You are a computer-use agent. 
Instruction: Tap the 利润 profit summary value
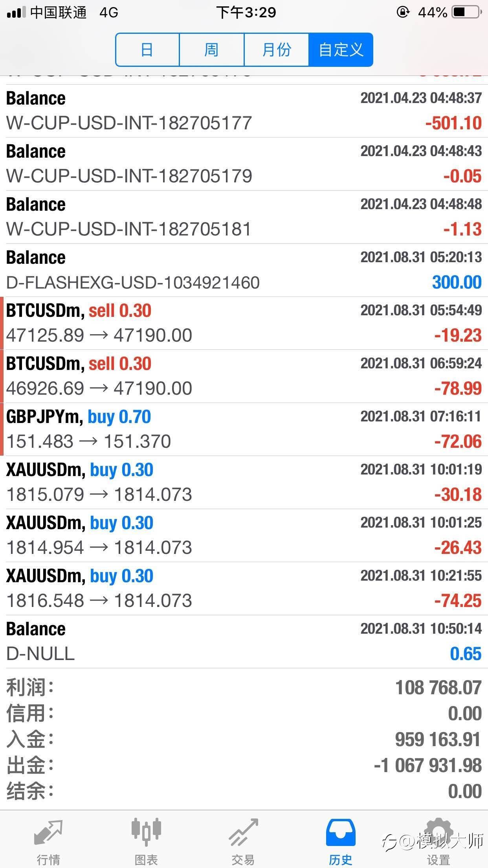pyautogui.click(x=438, y=688)
